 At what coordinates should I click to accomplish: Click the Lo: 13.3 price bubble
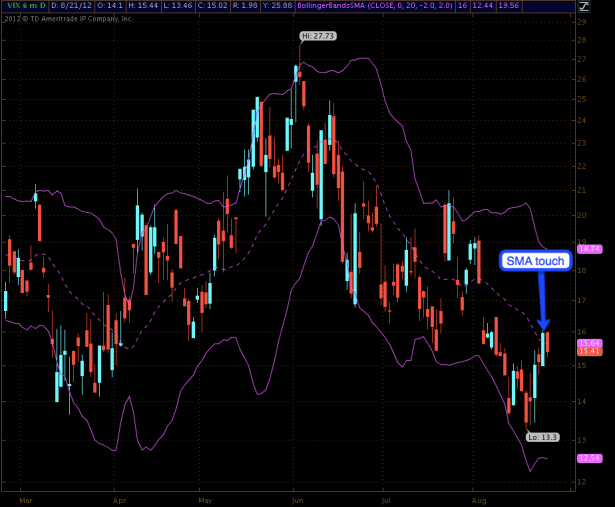coord(541,435)
